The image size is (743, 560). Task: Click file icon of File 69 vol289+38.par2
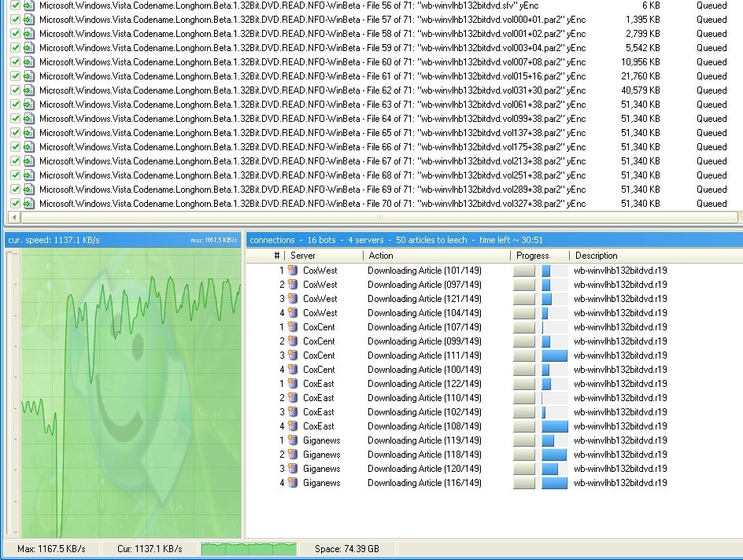tap(29, 190)
